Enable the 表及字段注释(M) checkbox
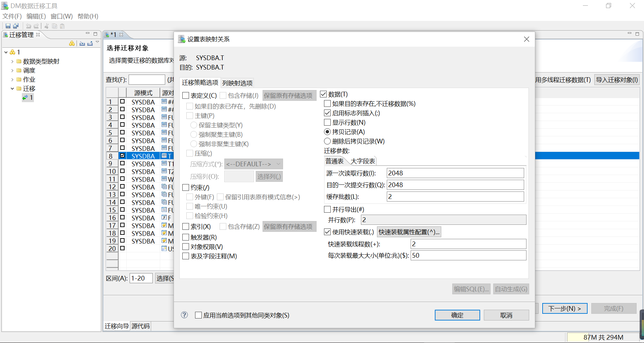Screen dimensions: 644x343 (x=186, y=256)
